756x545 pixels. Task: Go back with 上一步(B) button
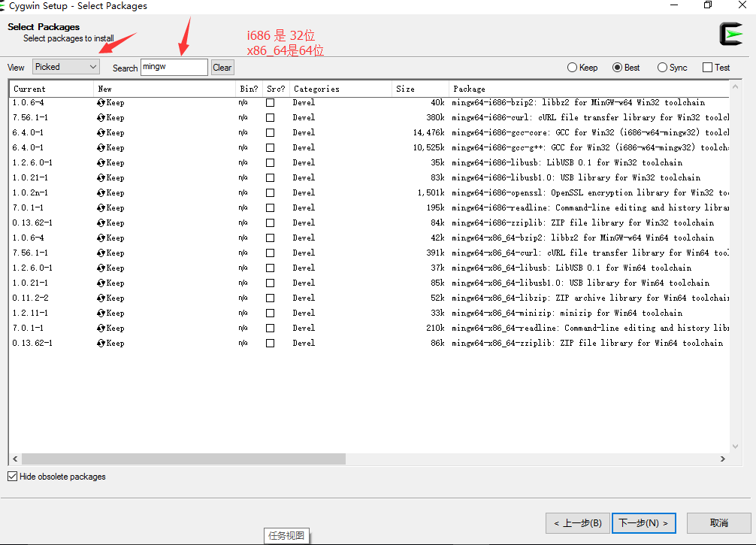(x=578, y=523)
